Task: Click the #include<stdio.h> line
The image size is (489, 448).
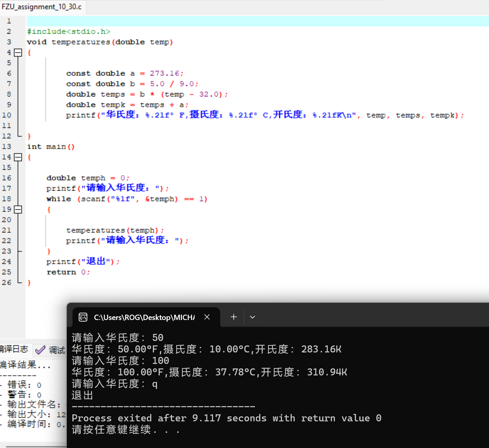Action: (68, 32)
